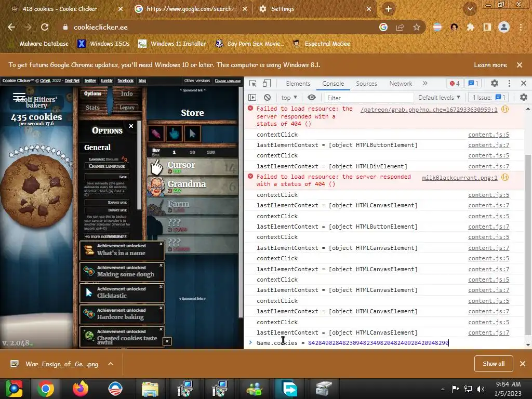Screen dimensions: 532x399
Task: Open the Chrome profile avatar
Action: [504, 27]
